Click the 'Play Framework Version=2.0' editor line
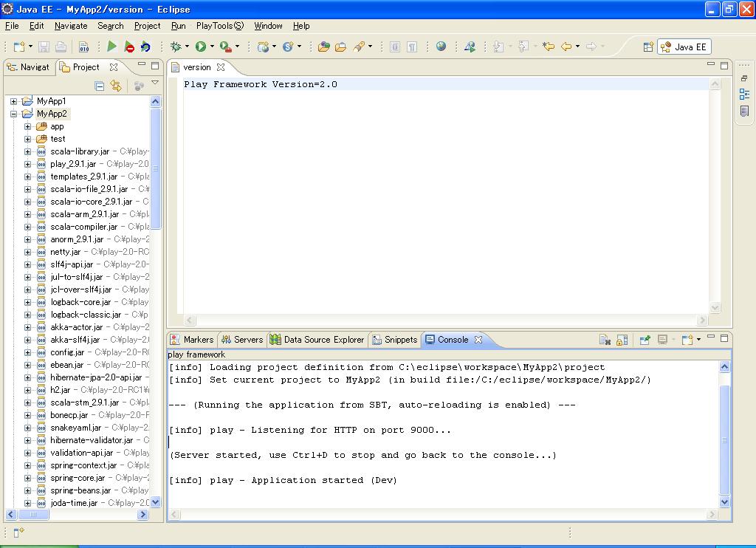 coord(261,84)
